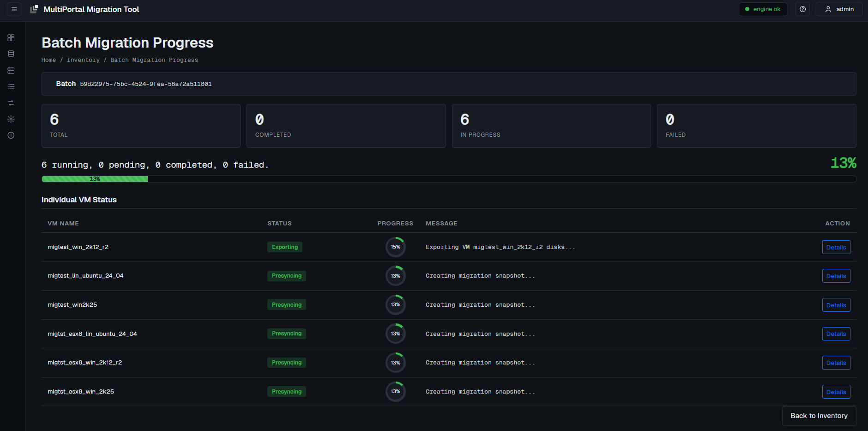
Task: Select the migtst_esx8_win_2k12_r2 VM name
Action: click(x=85, y=363)
